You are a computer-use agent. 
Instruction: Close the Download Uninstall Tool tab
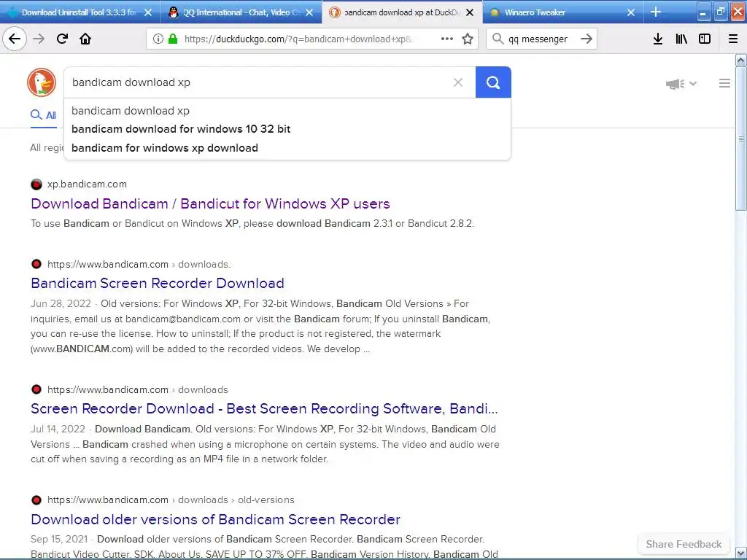[148, 12]
